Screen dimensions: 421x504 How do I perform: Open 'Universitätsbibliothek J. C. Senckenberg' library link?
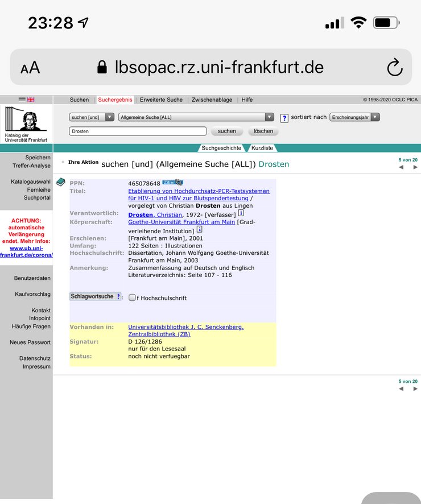pyautogui.click(x=186, y=331)
